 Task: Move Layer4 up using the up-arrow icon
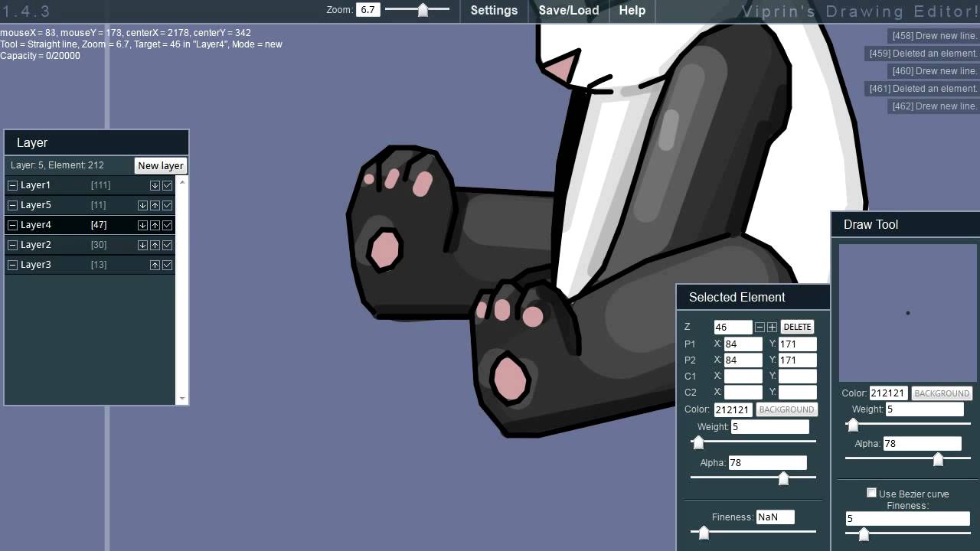tap(155, 224)
